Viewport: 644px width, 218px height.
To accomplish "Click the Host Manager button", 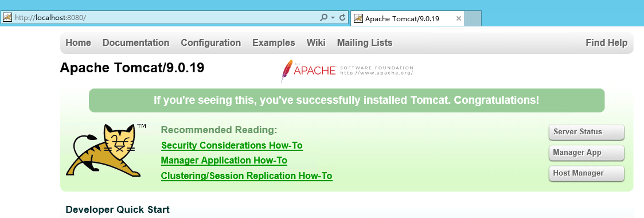I will pos(587,173).
